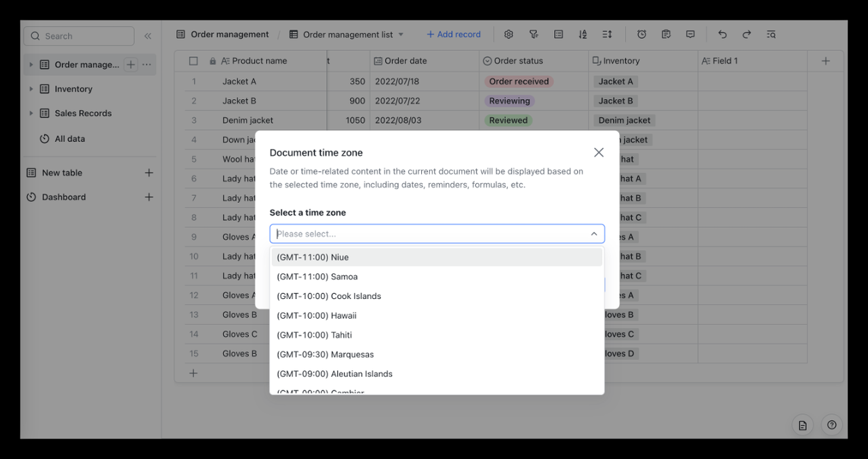Toggle the select-all header checkbox
The width and height of the screenshot is (868, 459).
click(x=193, y=61)
